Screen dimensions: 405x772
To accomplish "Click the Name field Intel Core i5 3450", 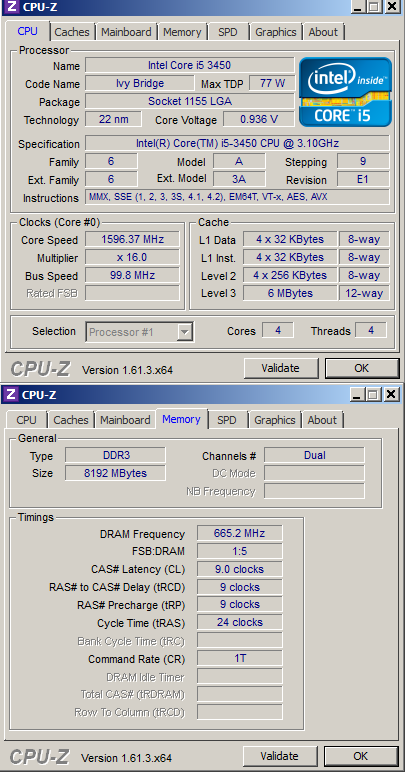I will [189, 65].
